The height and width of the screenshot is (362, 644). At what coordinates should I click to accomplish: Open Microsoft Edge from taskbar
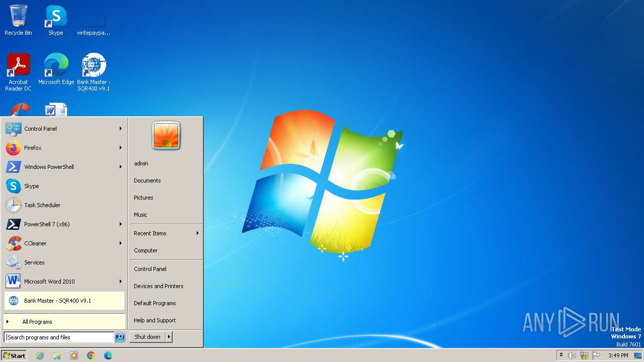108,355
